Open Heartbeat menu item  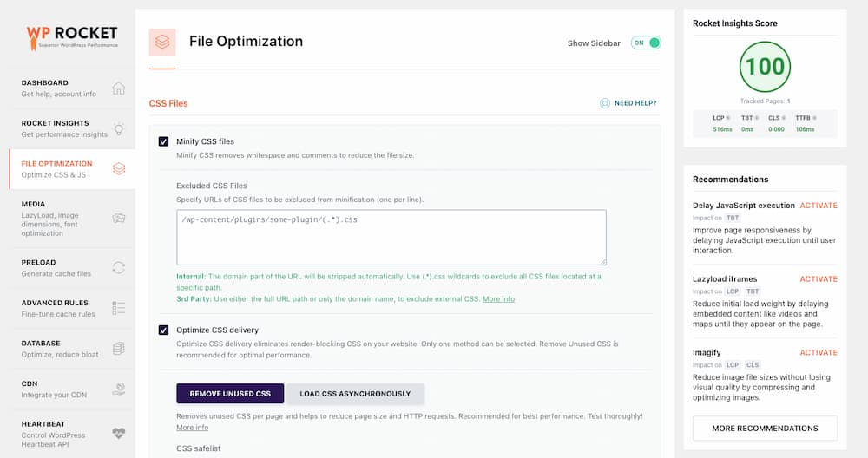click(x=72, y=433)
